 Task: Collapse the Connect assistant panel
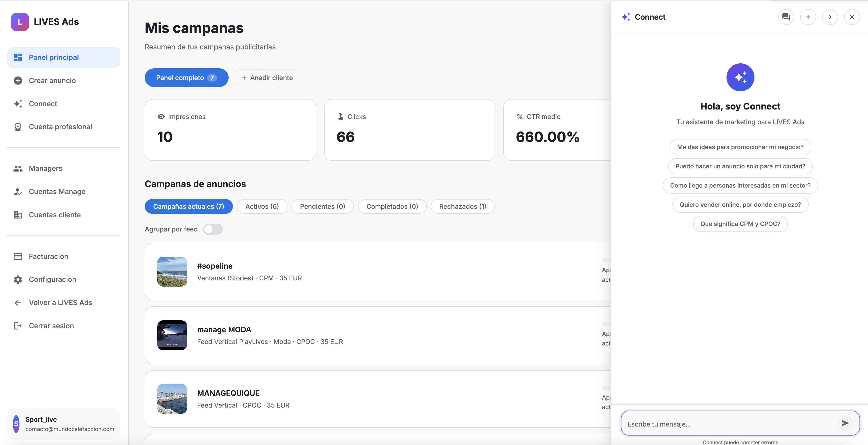pos(852,17)
